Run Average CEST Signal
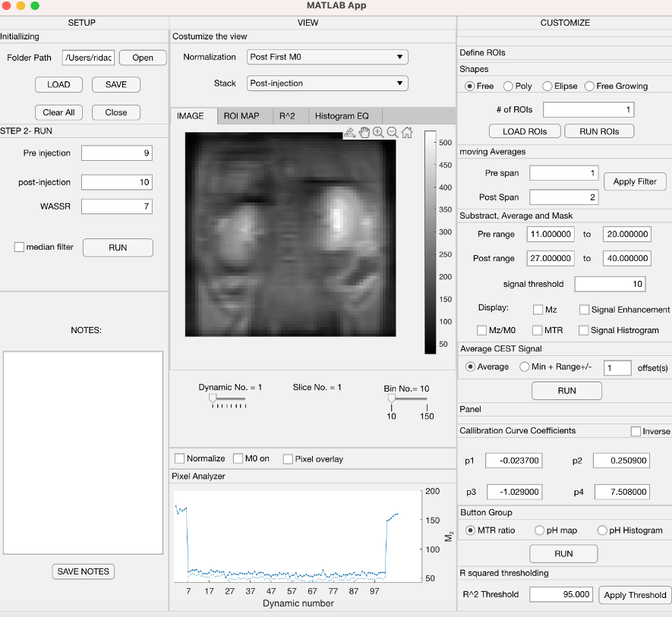Screen dimensions: 672x617 point(567,391)
